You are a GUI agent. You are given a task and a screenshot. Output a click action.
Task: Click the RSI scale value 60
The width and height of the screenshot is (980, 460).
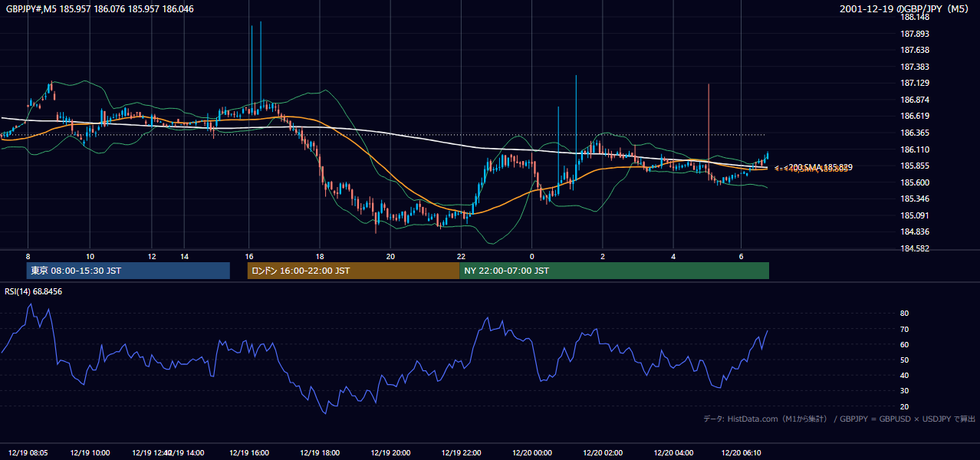tap(904, 344)
